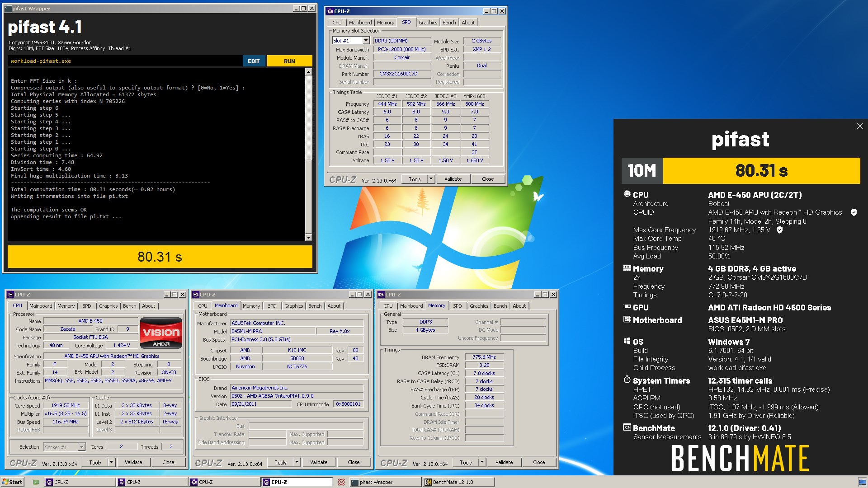Open CPU tab in CPU-Z SPD window
The height and width of the screenshot is (488, 868).
click(x=337, y=23)
